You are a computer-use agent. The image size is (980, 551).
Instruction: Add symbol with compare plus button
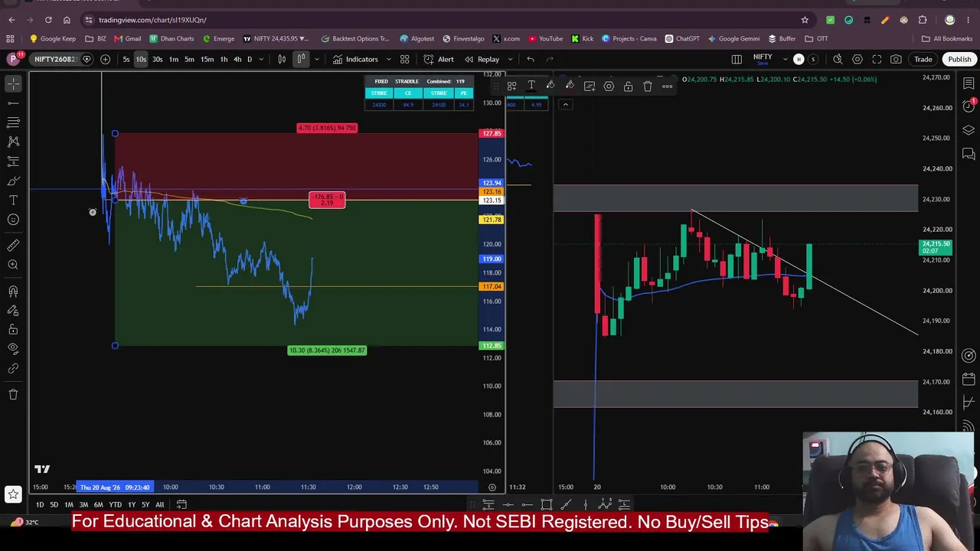(x=105, y=59)
